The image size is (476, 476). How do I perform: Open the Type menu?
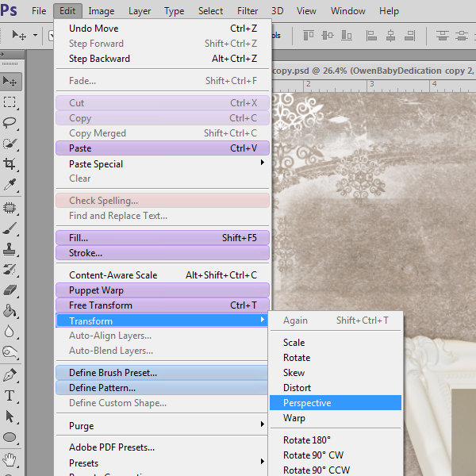pos(175,11)
